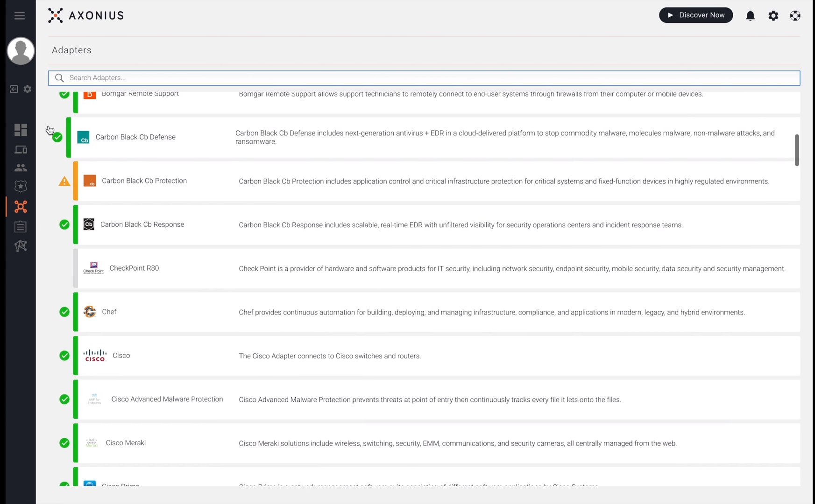
Task: Click the search magnifier icon
Action: [59, 78]
